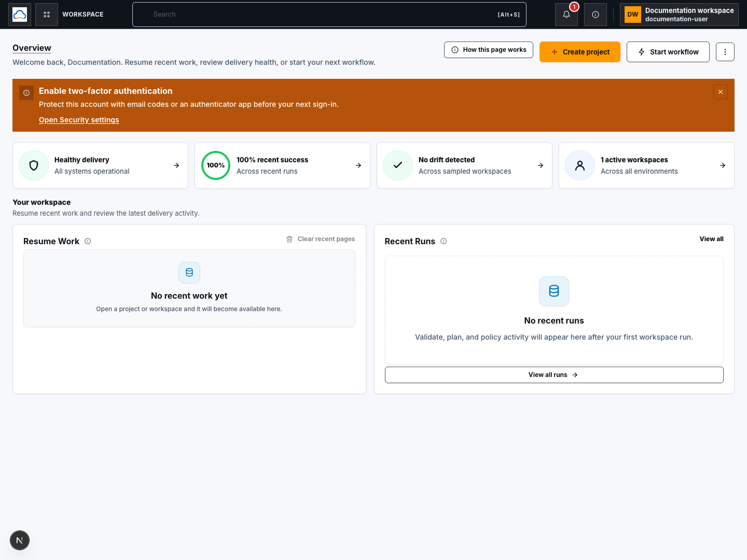
Task: Click the Enable two-factor authentication heading
Action: point(106,91)
